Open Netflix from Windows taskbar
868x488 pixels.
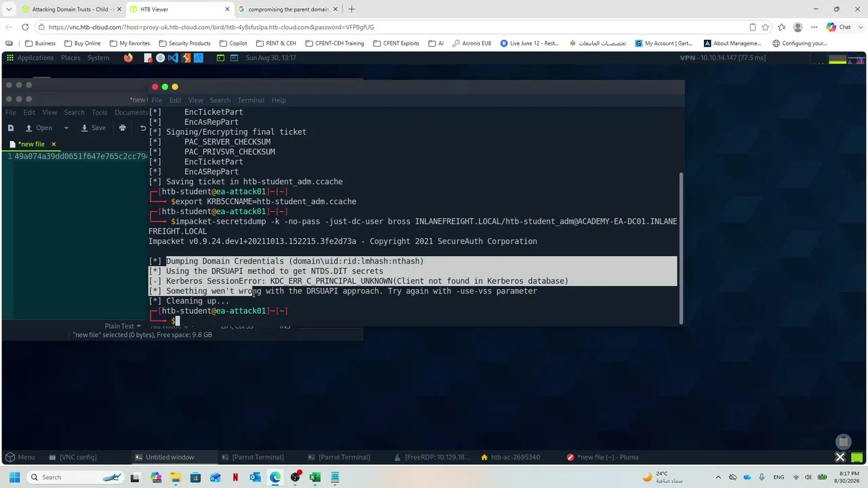(235, 477)
